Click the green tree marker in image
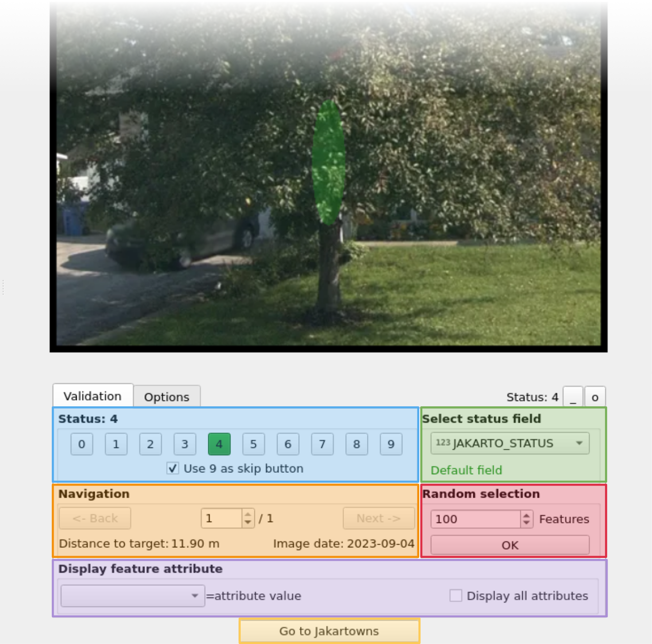The width and height of the screenshot is (652, 644). pyautogui.click(x=328, y=162)
